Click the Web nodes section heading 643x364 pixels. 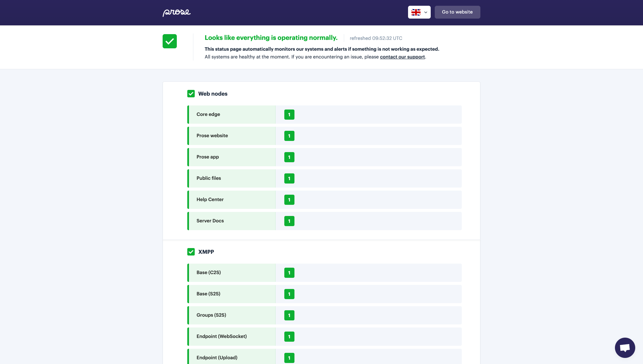(x=213, y=94)
